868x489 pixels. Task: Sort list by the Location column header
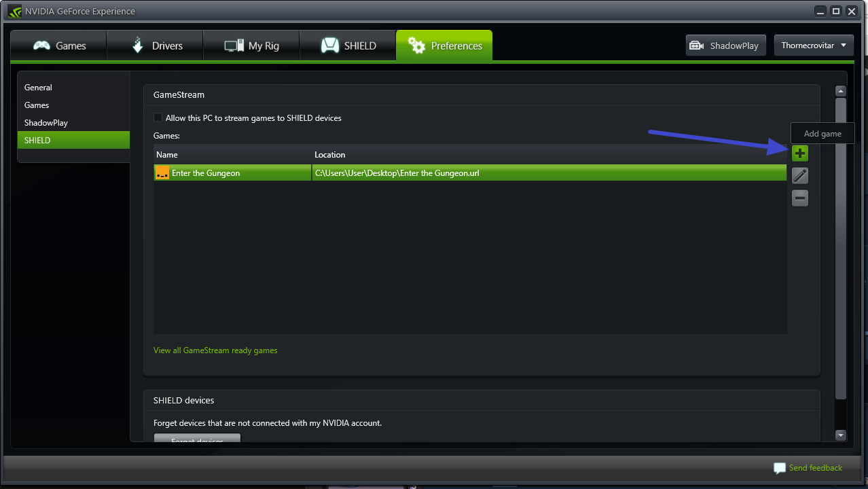click(549, 155)
